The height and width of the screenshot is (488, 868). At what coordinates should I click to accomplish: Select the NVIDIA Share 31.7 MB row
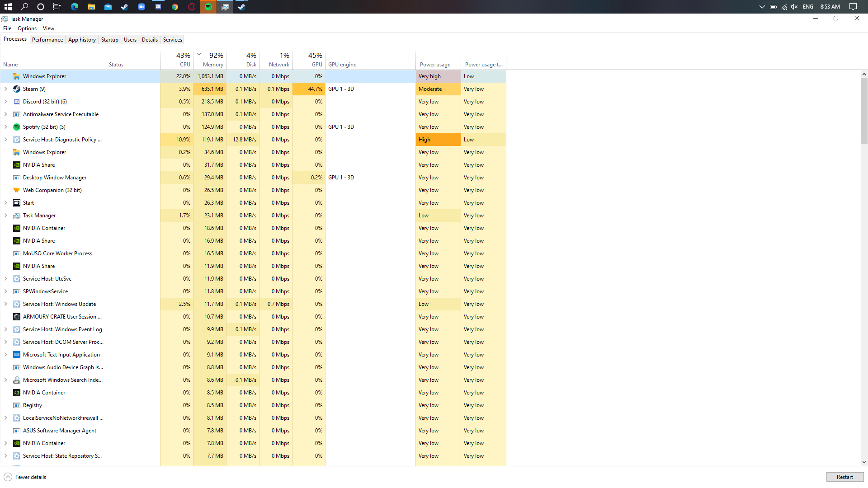click(x=253, y=165)
